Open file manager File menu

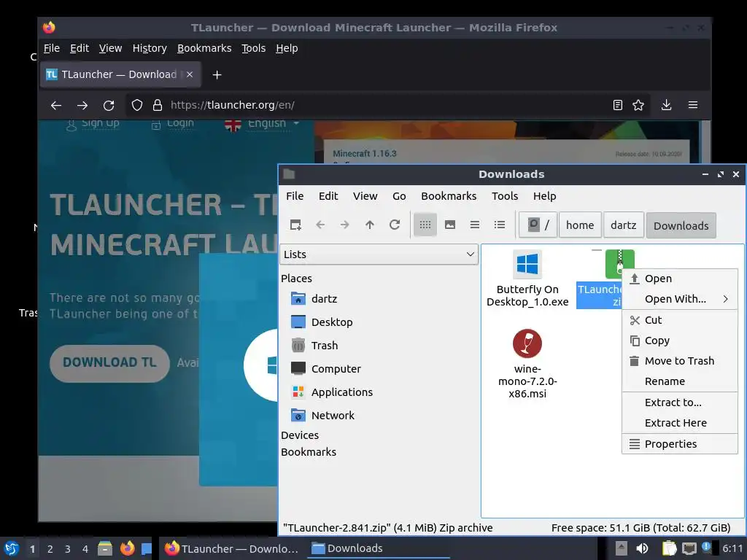[295, 195]
